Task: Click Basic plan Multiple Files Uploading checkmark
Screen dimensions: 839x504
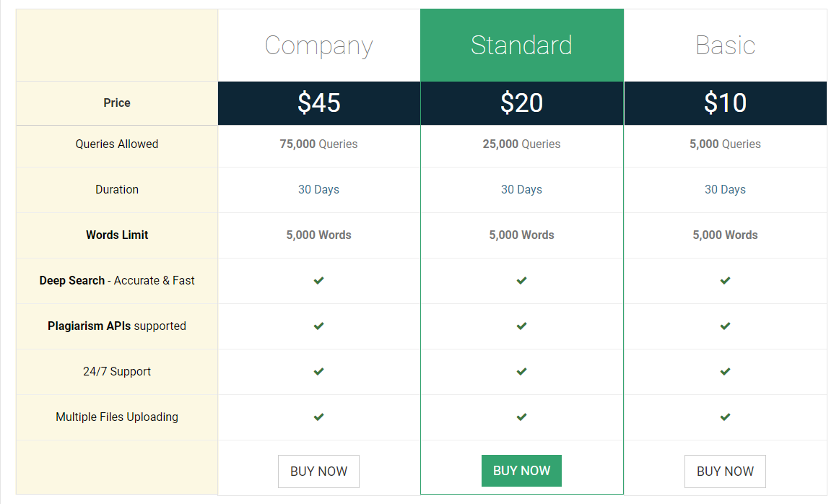Action: pyautogui.click(x=725, y=417)
